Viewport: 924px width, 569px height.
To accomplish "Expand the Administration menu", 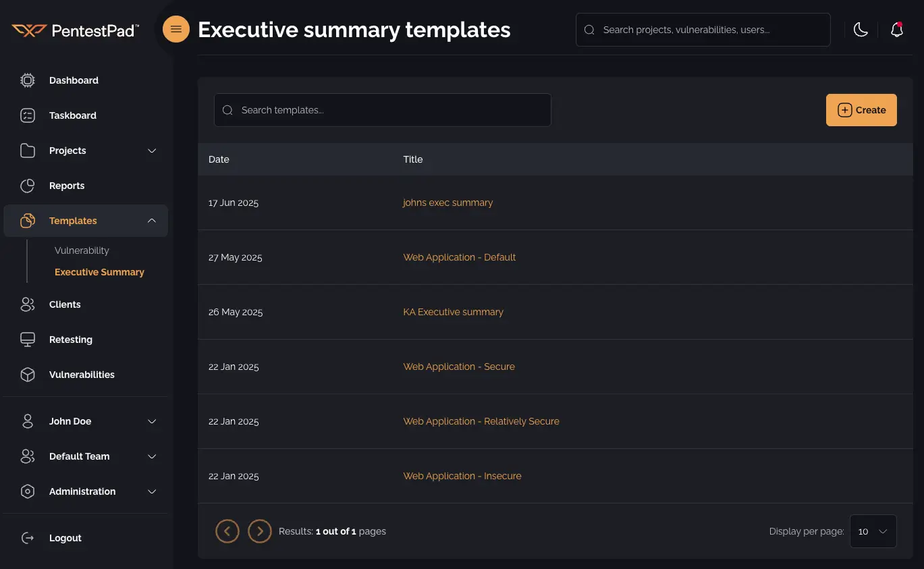I will pyautogui.click(x=151, y=491).
